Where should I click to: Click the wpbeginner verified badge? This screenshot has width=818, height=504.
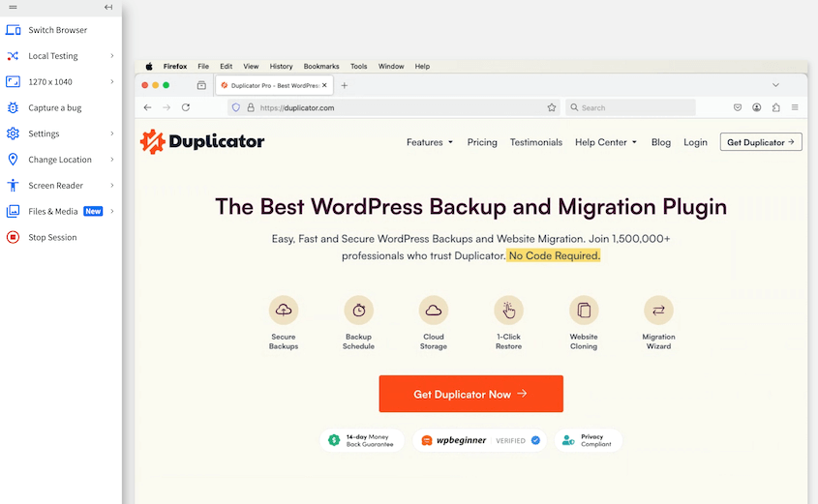tap(479, 440)
